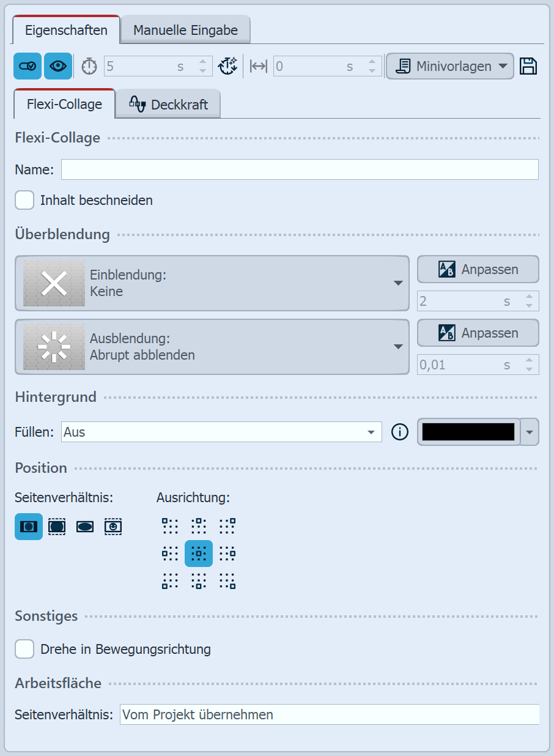Toggle the eye visibility button
554x756 pixels.
pos(58,66)
